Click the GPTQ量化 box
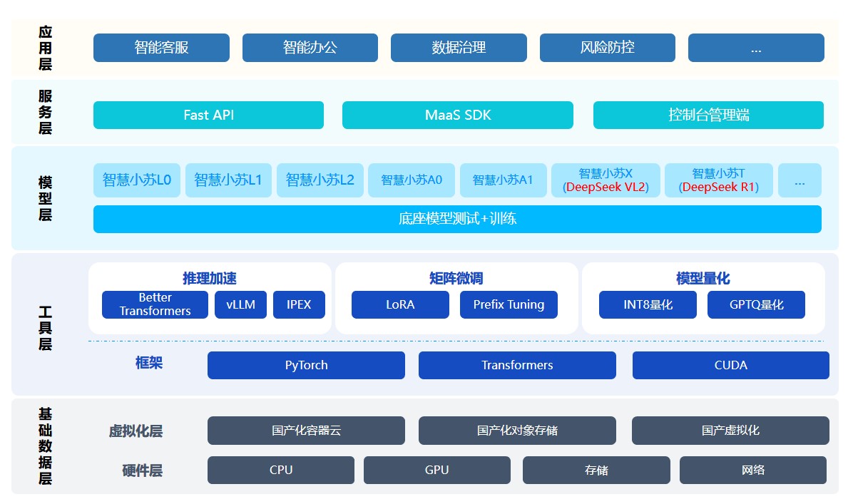Viewport: 853px width, 504px height. 756,304
